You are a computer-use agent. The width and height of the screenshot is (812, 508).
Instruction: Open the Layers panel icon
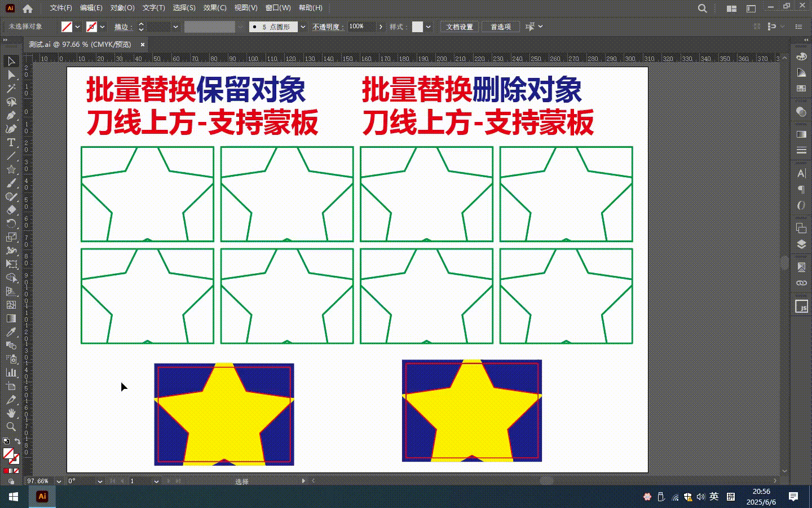(801, 244)
